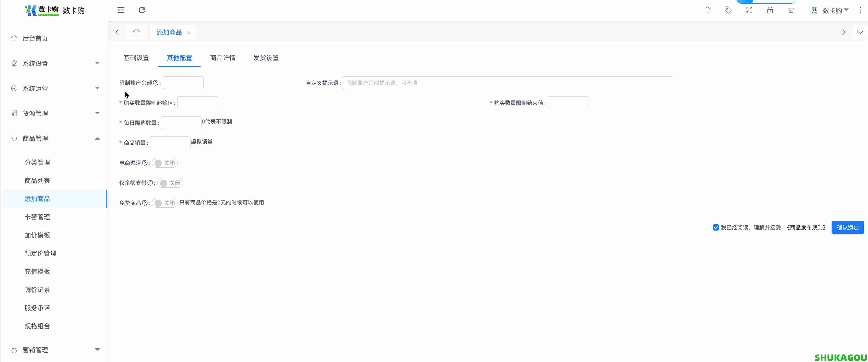This screenshot has height=362, width=868.
Task: Click the 确认添加 button
Action: pos(848,227)
